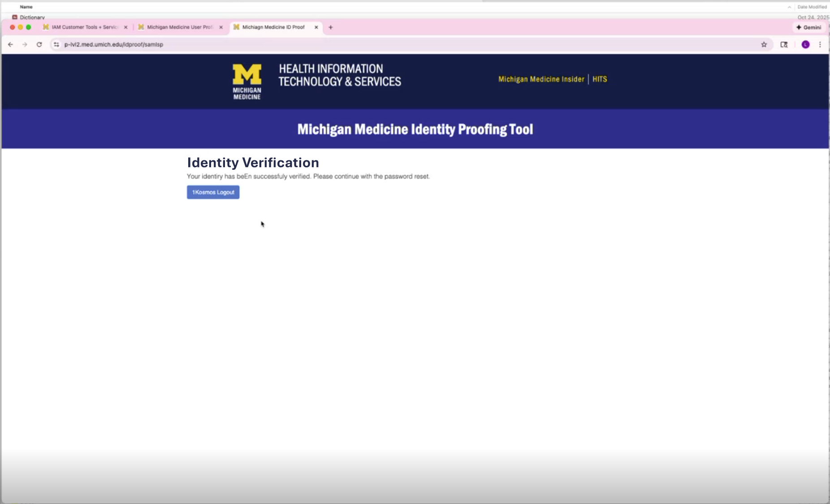Click the 1Kosmos Logout button
Image resolution: width=830 pixels, height=504 pixels.
213,192
